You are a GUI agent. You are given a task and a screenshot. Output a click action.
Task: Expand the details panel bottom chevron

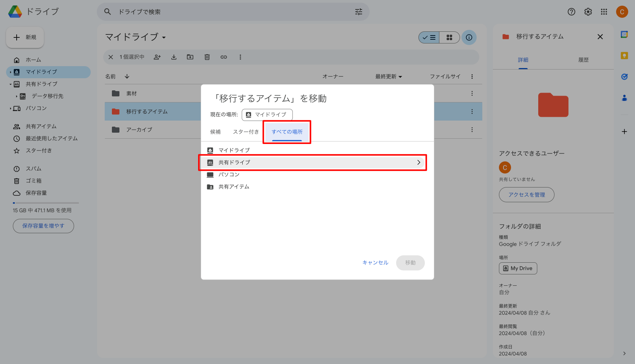point(624,353)
